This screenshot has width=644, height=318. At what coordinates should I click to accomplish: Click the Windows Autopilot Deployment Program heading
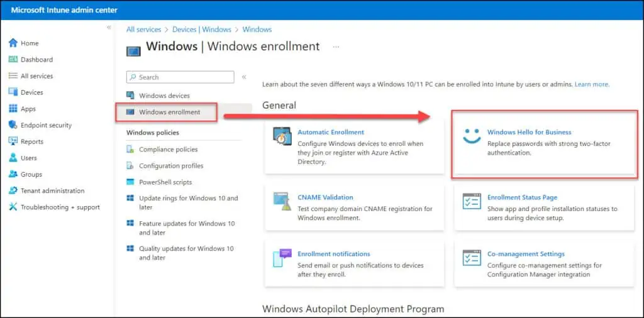point(353,309)
